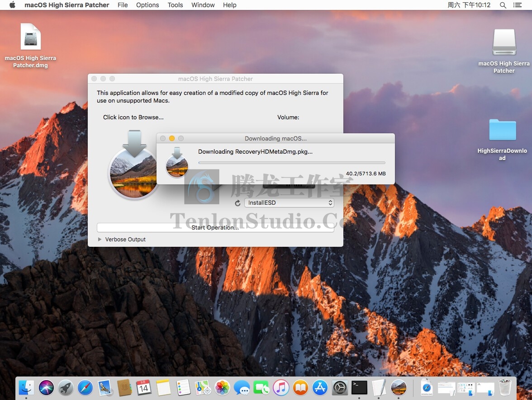Click the download progress bar

click(x=292, y=163)
